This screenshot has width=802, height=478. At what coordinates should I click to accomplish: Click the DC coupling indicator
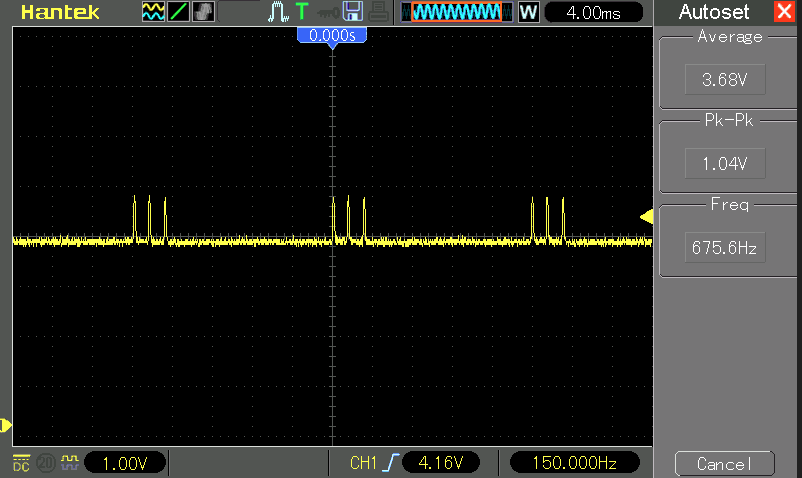click(20, 462)
